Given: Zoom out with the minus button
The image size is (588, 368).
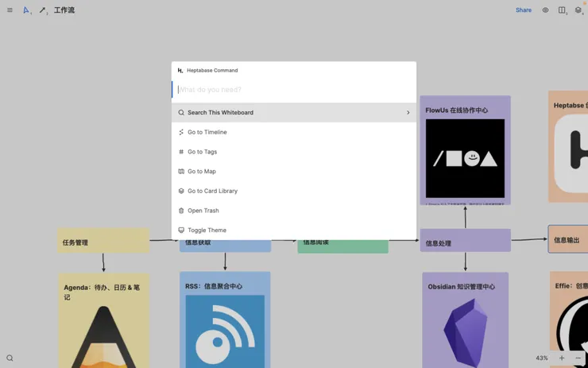Looking at the screenshot, I should pos(578,358).
